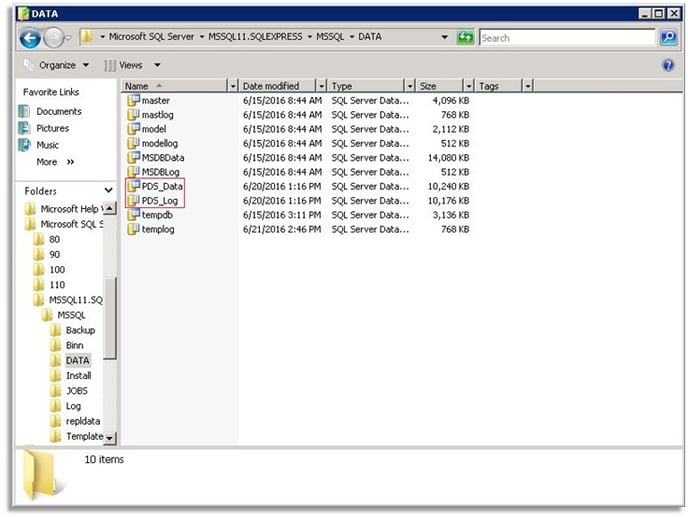This screenshot has height=519, width=688.
Task: Select the 80 folder in tree
Action: click(x=54, y=239)
